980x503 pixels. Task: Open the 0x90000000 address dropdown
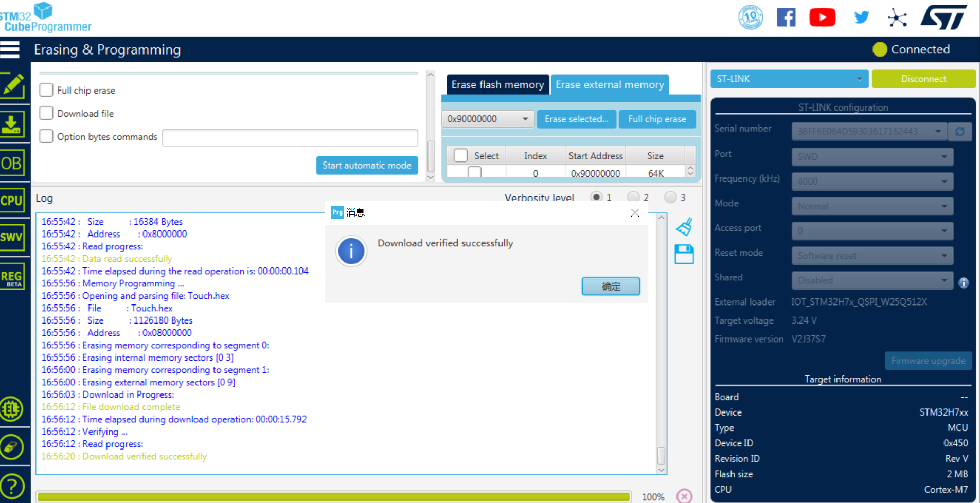click(x=487, y=119)
